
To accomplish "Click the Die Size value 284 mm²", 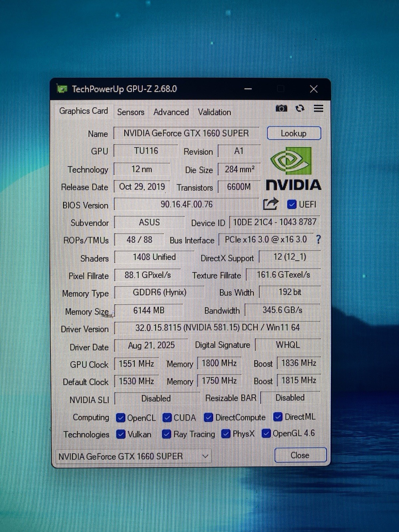I will (239, 169).
